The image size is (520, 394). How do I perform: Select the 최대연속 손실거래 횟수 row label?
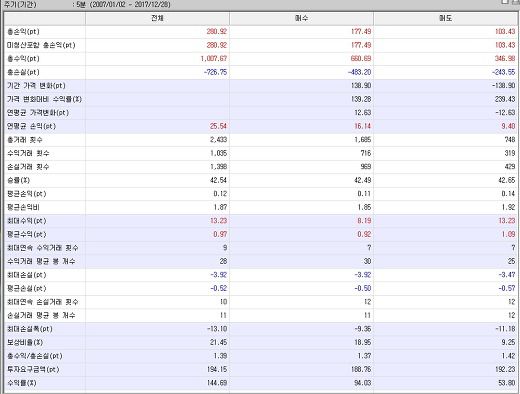click(43, 302)
